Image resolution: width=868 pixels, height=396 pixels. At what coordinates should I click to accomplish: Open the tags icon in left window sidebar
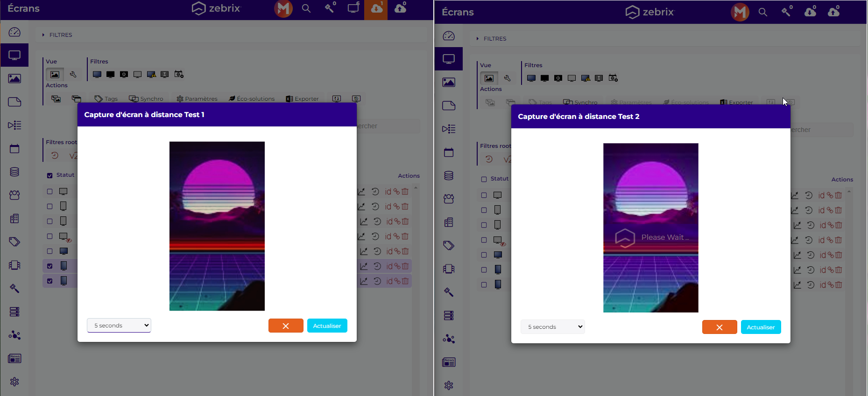(14, 242)
